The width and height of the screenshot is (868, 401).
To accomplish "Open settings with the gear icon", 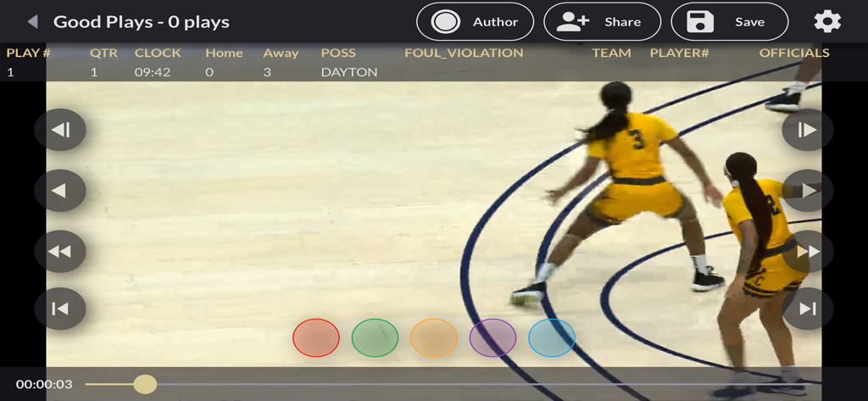I will (x=827, y=21).
